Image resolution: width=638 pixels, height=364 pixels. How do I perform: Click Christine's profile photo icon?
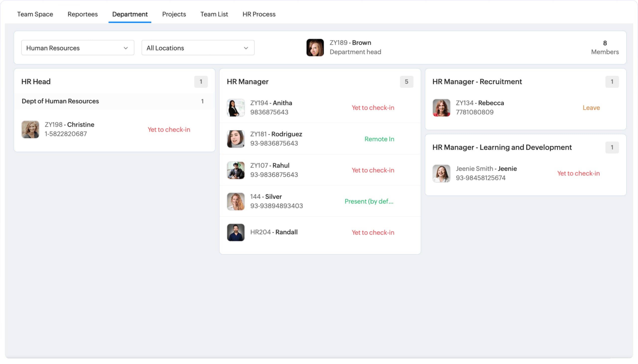pos(29,129)
